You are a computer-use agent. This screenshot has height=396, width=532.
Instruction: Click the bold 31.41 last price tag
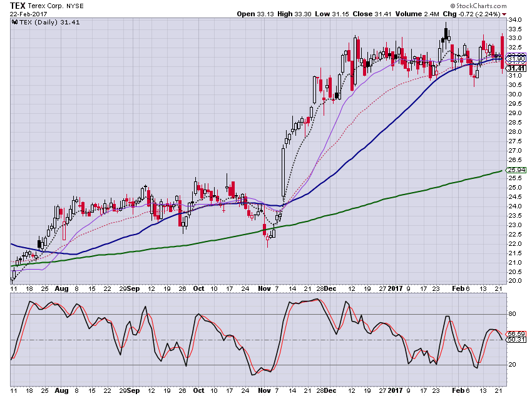pos(516,68)
